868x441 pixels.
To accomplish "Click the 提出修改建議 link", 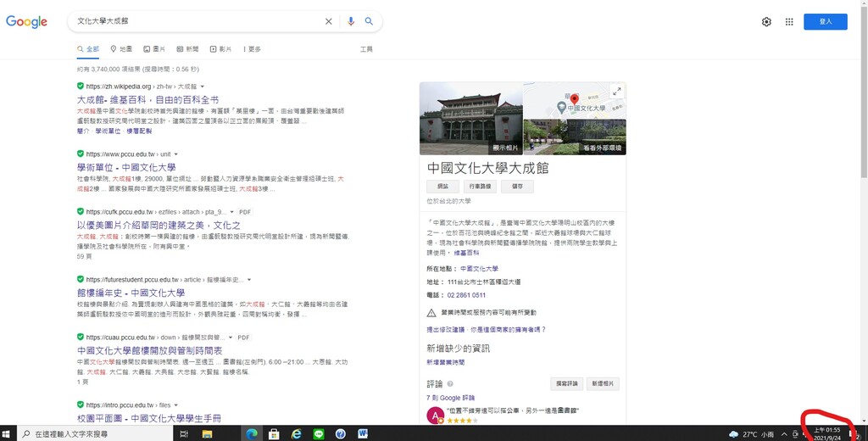I will (446, 330).
